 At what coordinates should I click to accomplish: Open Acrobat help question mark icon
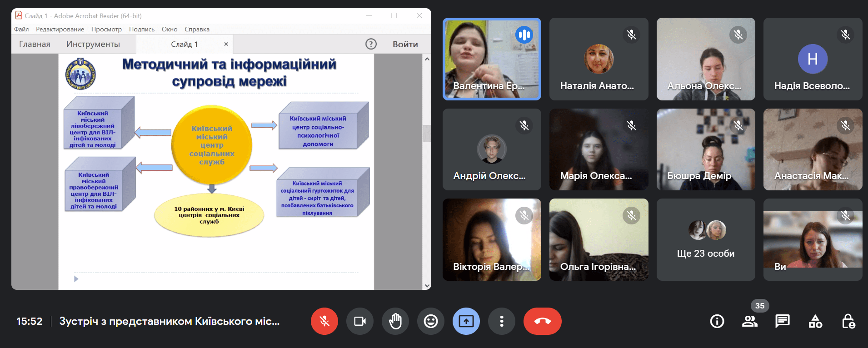371,44
